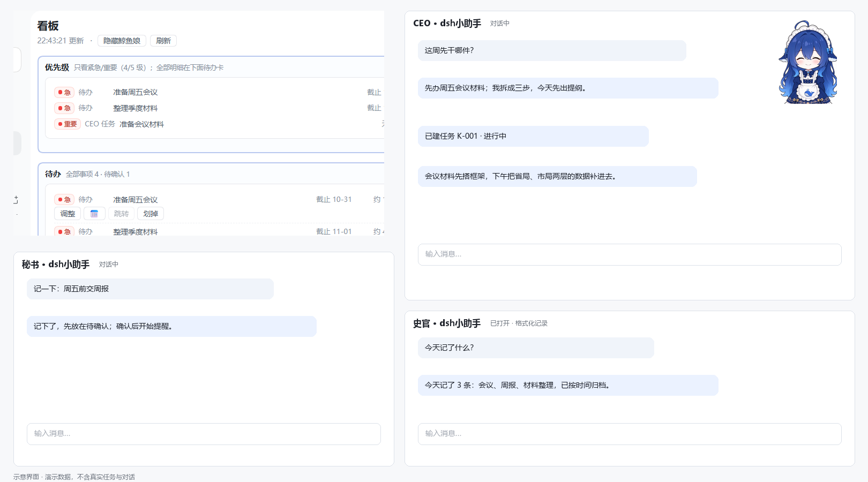The width and height of the screenshot is (868, 482).
Task: Click reply 今天记了 3 条
Action: point(568,385)
